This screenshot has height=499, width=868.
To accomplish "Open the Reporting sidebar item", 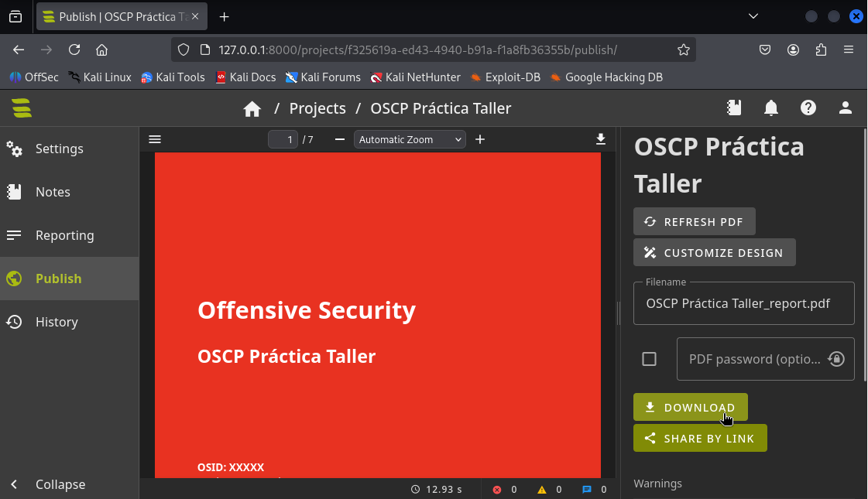I will click(x=69, y=235).
